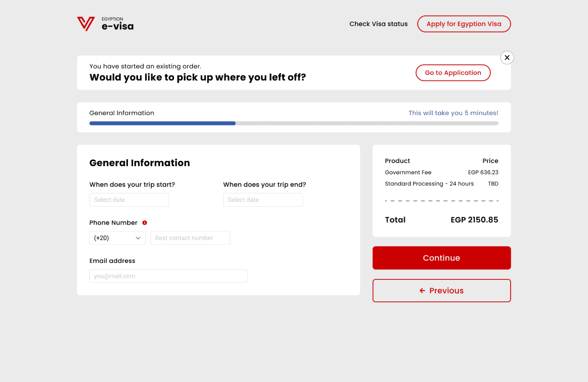Viewport: 588px width, 382px height.
Task: Go back with the Previous button
Action: point(442,291)
